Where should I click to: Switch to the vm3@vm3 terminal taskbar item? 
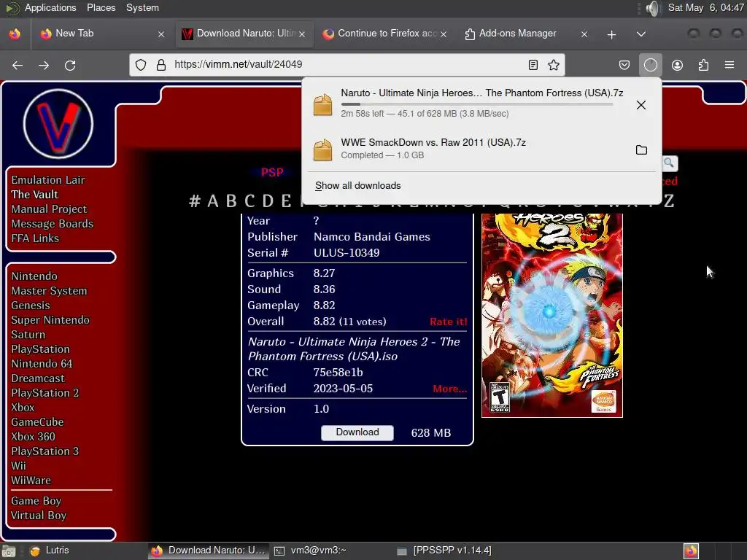310,551
